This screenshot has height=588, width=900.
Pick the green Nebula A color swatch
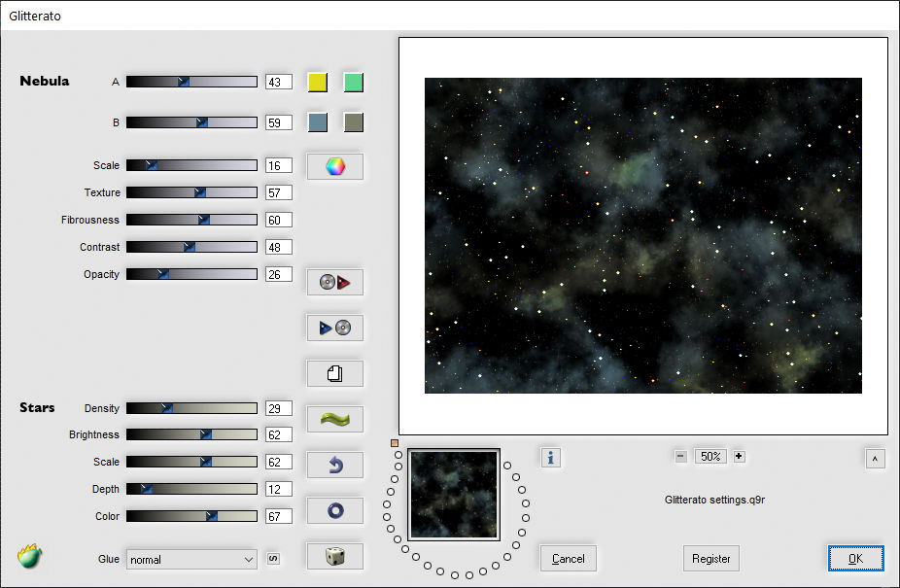pyautogui.click(x=354, y=82)
